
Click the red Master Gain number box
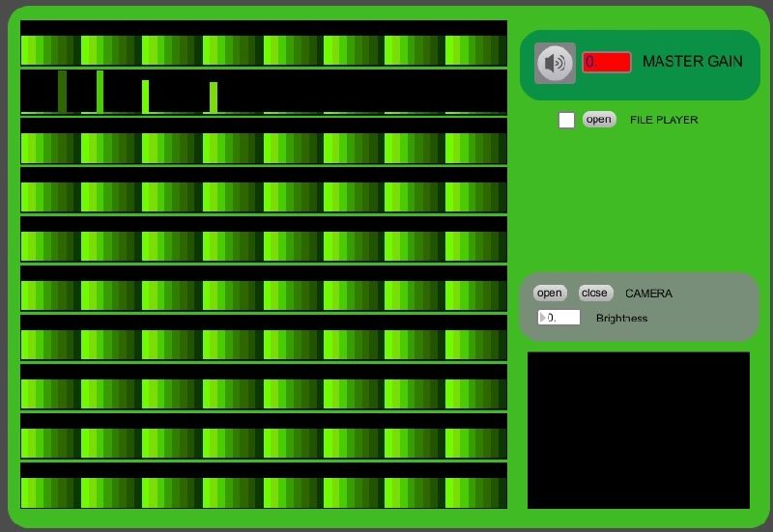click(607, 63)
